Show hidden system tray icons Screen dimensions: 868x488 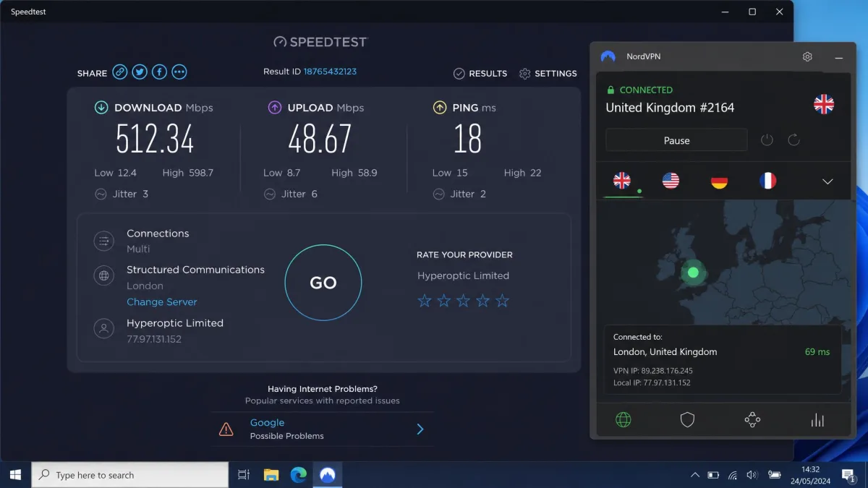coord(695,475)
